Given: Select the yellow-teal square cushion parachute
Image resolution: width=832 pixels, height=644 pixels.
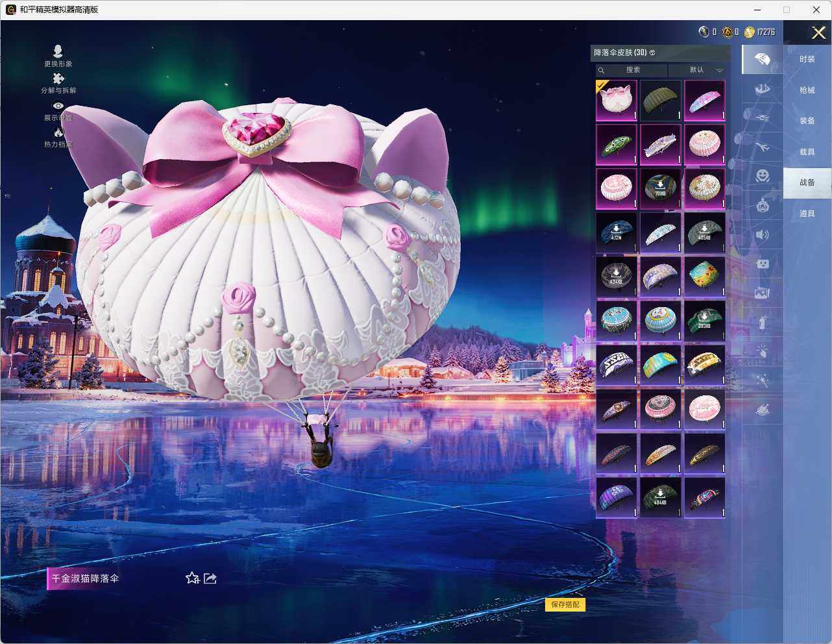Looking at the screenshot, I should pyautogui.click(x=705, y=277).
